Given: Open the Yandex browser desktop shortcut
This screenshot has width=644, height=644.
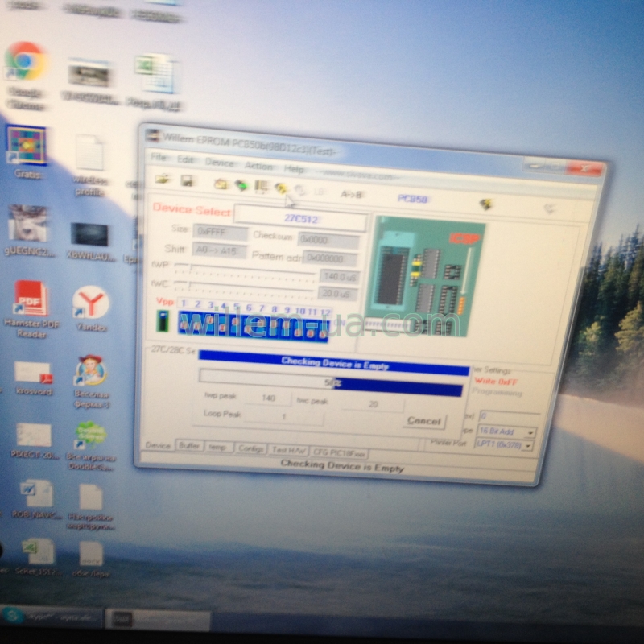Looking at the screenshot, I should (91, 308).
